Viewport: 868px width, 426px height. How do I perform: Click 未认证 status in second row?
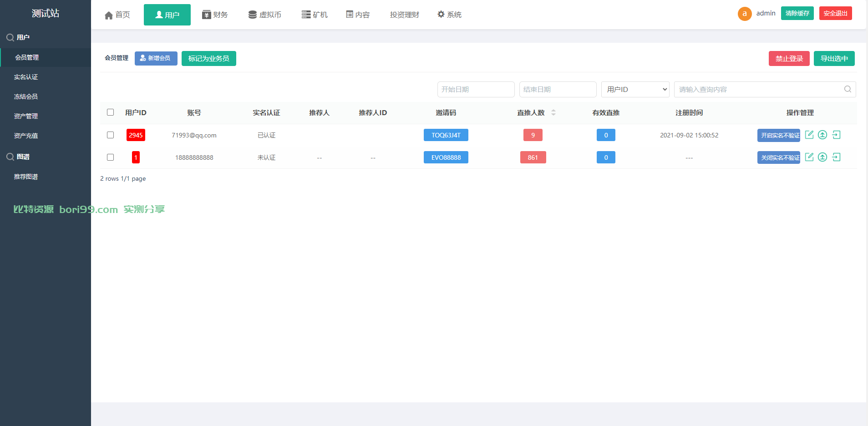click(266, 157)
